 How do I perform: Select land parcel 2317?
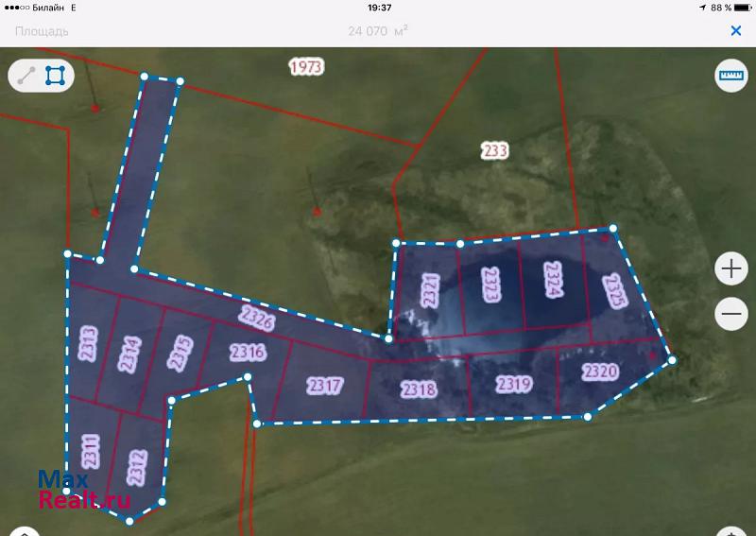pyautogui.click(x=324, y=386)
